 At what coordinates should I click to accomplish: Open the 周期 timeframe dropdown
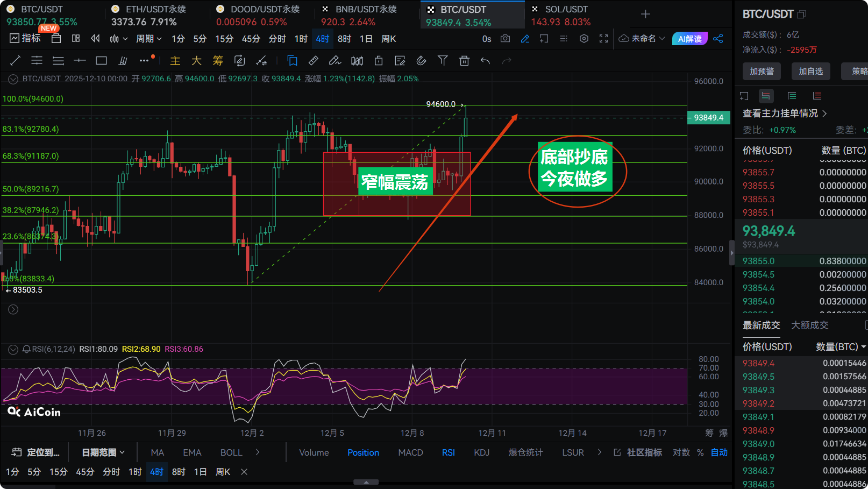(x=148, y=39)
